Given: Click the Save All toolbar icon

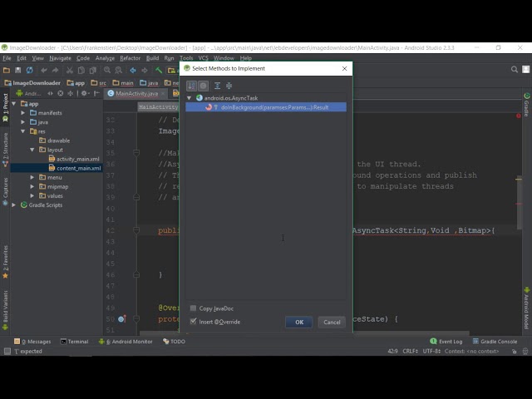Looking at the screenshot, I should (x=18, y=70).
